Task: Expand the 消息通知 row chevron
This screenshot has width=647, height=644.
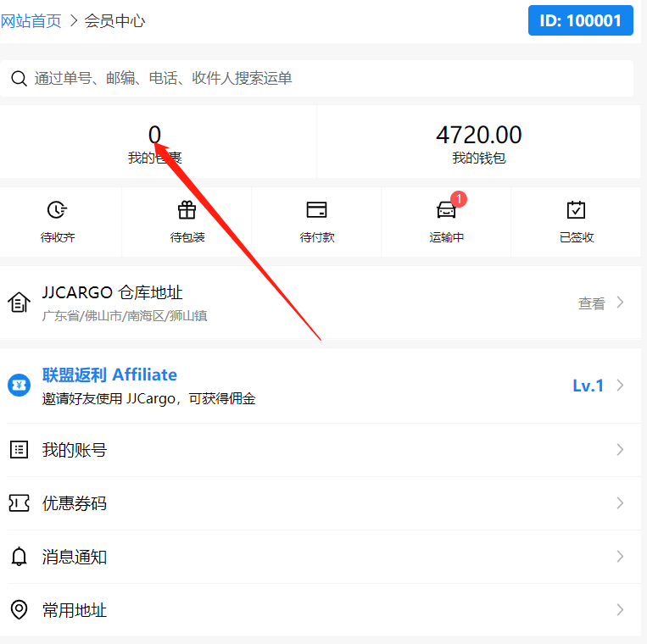Action: click(620, 557)
